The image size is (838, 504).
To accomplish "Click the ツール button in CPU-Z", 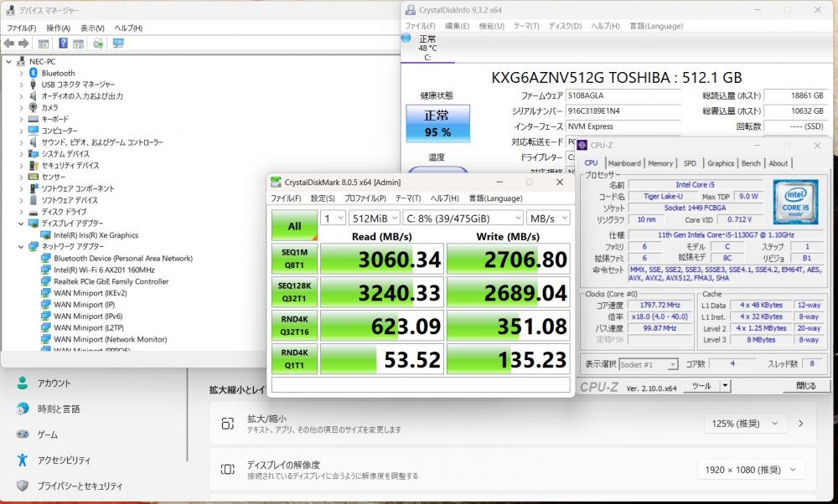I will pos(701,385).
